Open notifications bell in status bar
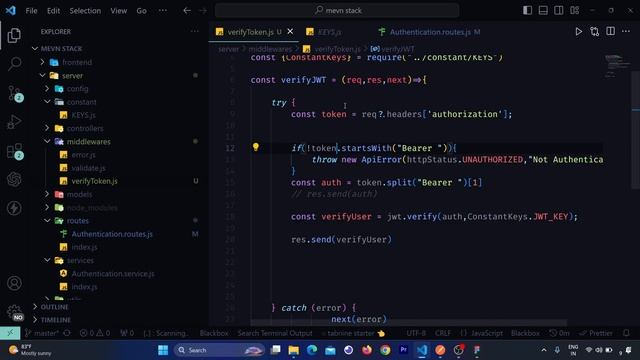640x360 pixels. click(x=626, y=333)
